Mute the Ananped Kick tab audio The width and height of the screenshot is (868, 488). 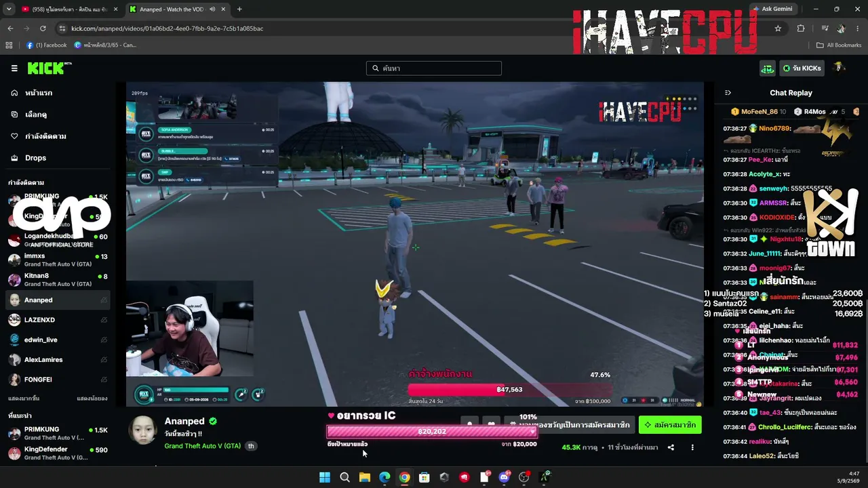pyautogui.click(x=213, y=9)
